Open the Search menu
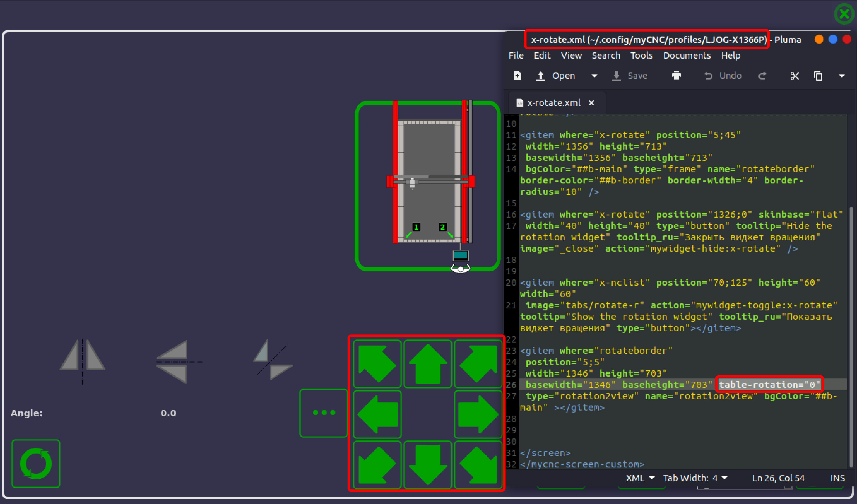 pyautogui.click(x=606, y=56)
